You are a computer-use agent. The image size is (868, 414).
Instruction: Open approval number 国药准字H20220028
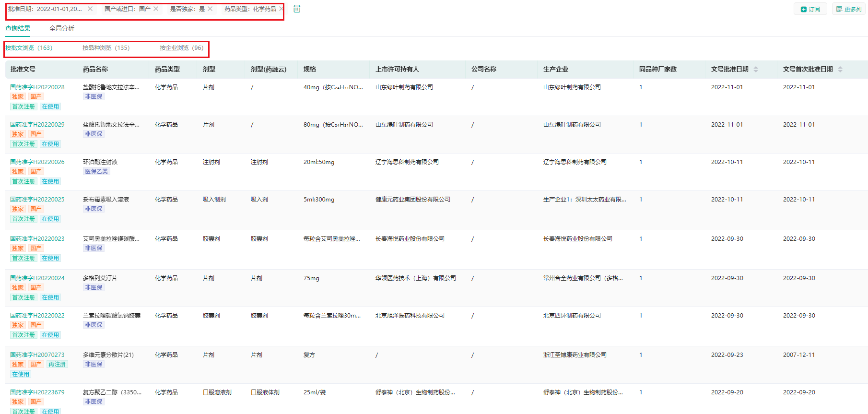pos(37,87)
